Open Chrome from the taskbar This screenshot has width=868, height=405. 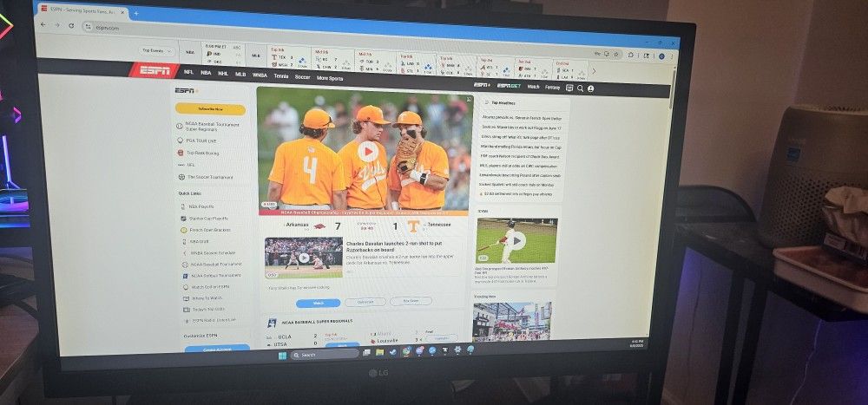(407, 350)
